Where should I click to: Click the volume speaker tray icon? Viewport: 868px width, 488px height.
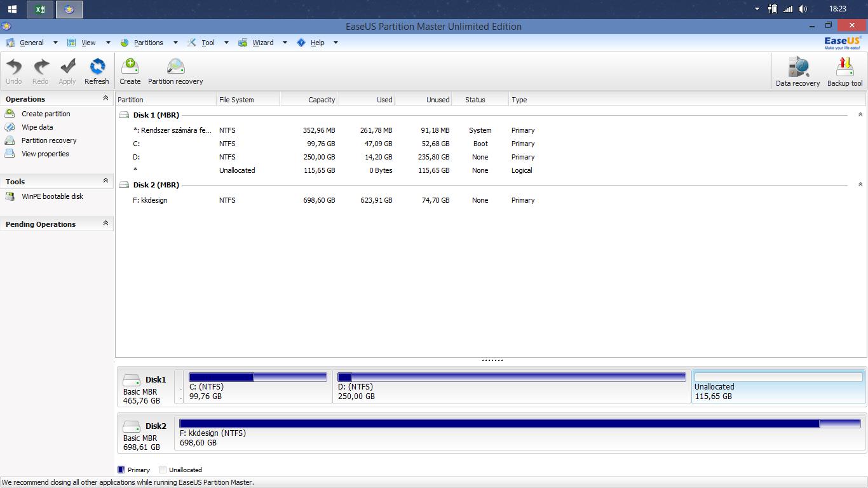tap(803, 9)
